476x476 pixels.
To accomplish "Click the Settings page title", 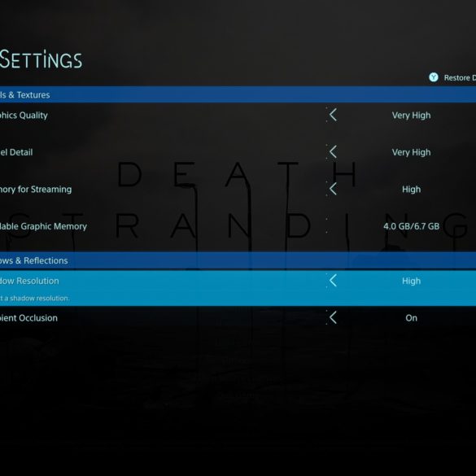I will (41, 59).
